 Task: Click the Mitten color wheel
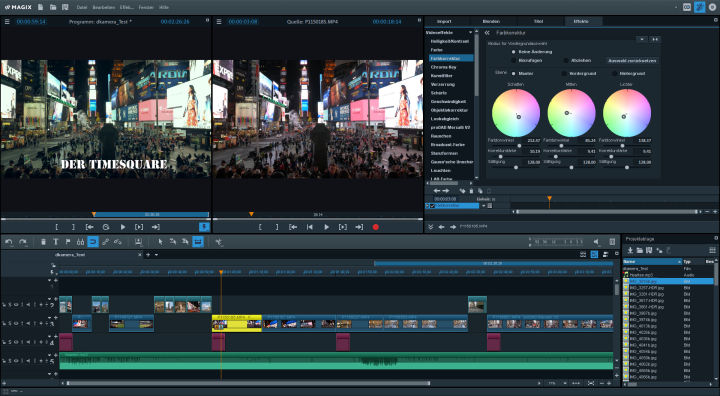tap(571, 113)
